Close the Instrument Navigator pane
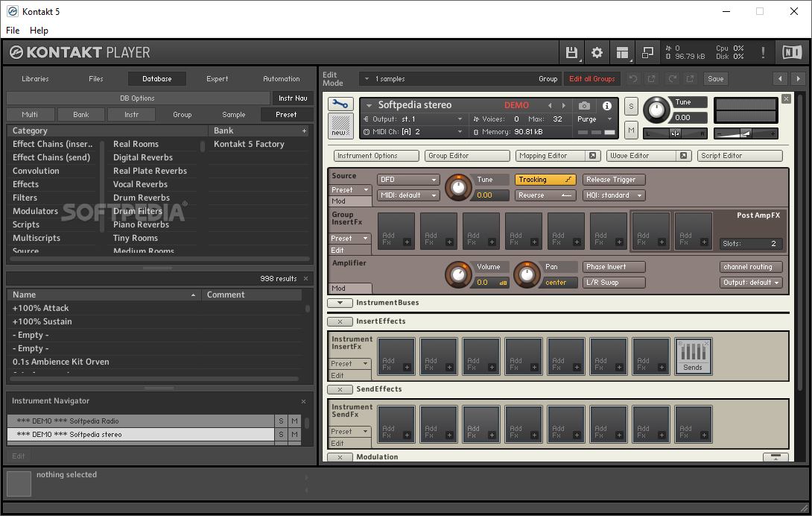The width and height of the screenshot is (812, 516). click(x=303, y=401)
